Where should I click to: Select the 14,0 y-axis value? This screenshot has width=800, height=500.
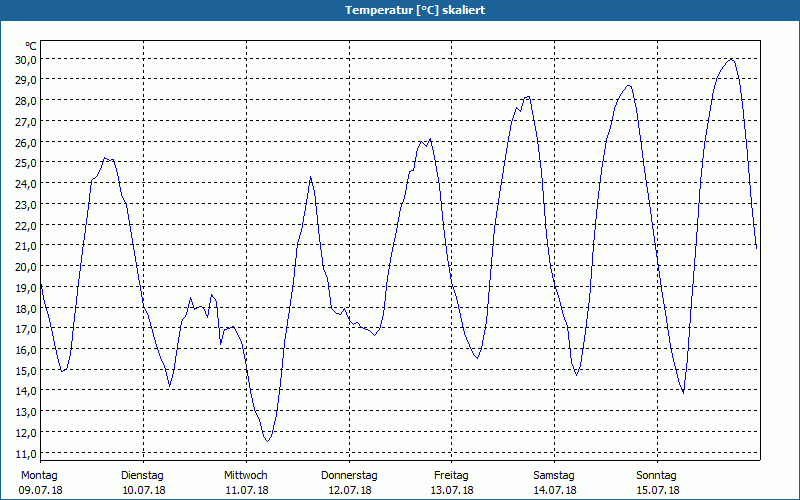pos(26,391)
